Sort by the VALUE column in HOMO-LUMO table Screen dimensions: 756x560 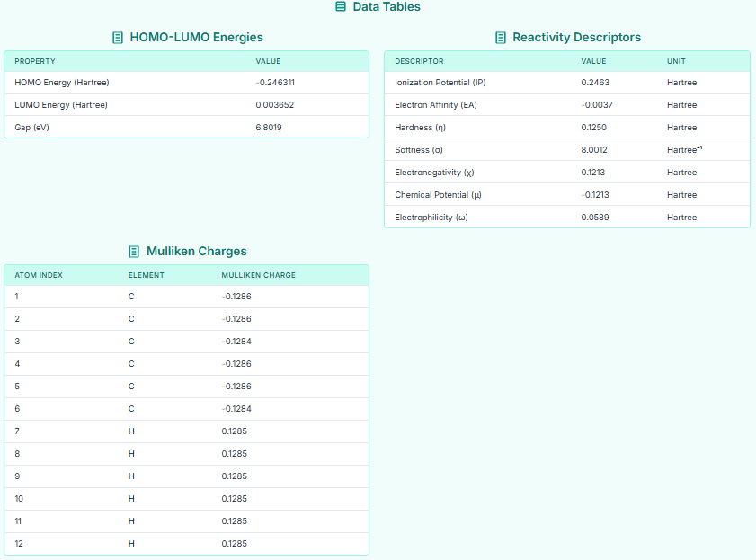268,61
